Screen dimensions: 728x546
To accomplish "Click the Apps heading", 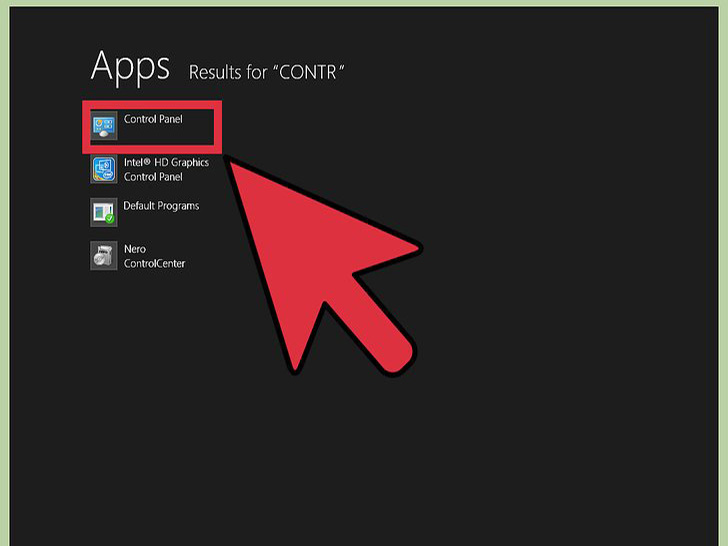I will point(130,67).
